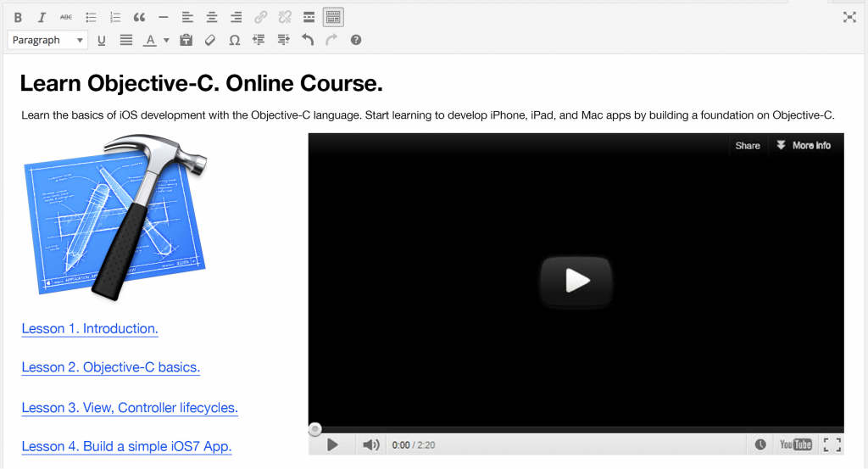Click the intro paragraph about iOS development
Viewport: 868px width, 469px height.
point(428,115)
